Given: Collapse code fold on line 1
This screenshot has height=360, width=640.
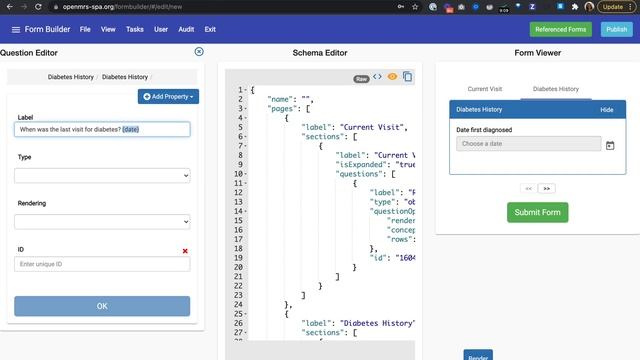Looking at the screenshot, I should pos(245,90).
